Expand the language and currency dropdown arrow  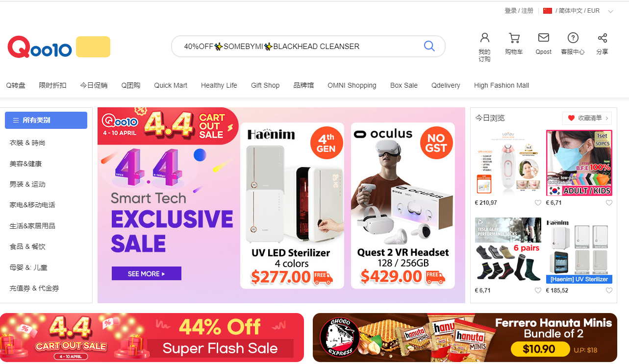point(610,11)
